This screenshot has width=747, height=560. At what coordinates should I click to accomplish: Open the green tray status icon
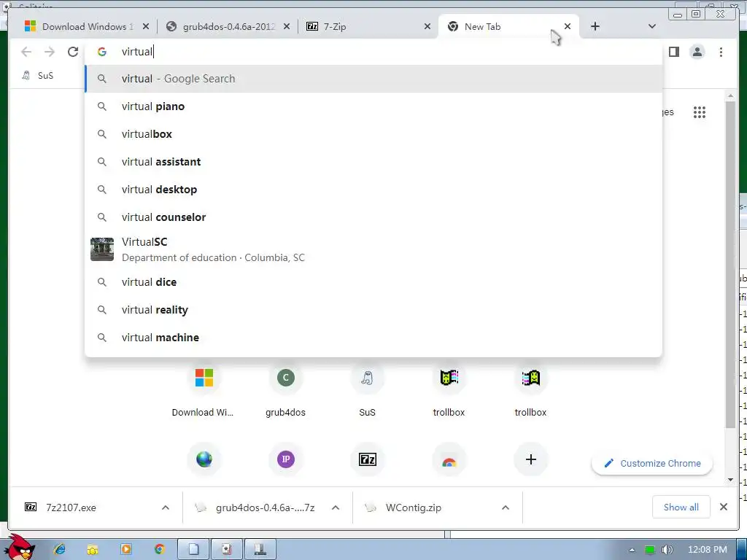coord(649,550)
